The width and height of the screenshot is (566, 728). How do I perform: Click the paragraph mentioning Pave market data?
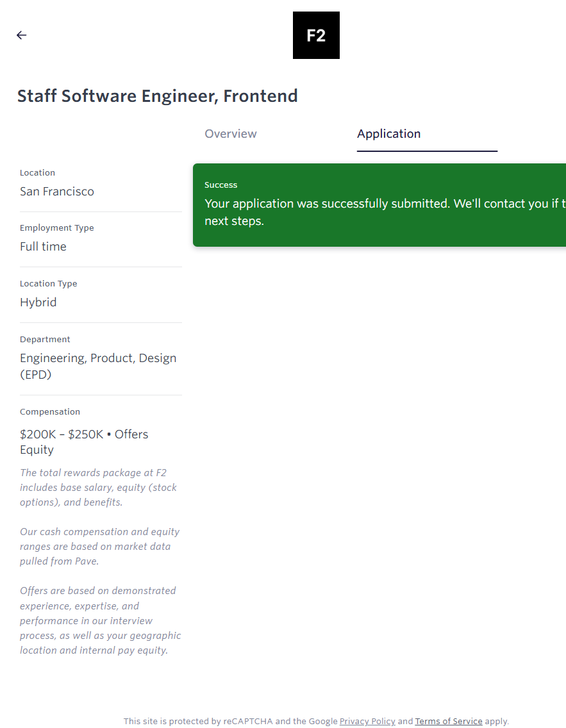click(x=99, y=546)
